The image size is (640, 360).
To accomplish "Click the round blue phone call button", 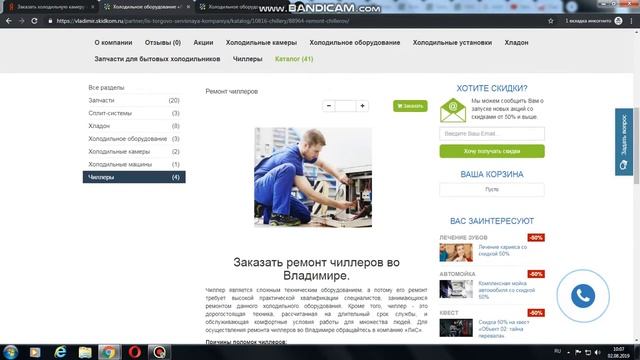I will (583, 296).
